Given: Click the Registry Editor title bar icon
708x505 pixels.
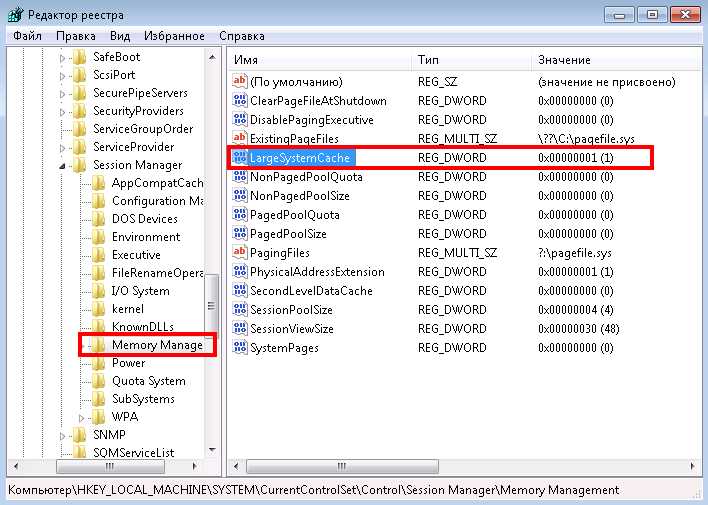Looking at the screenshot, I should click(x=14, y=15).
